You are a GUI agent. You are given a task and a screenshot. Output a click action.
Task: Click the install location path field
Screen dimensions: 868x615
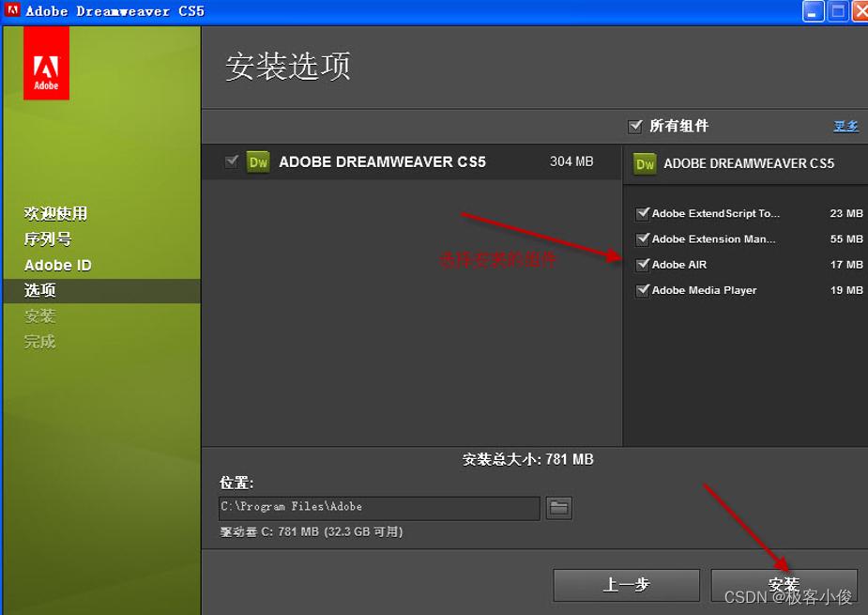pos(379,508)
